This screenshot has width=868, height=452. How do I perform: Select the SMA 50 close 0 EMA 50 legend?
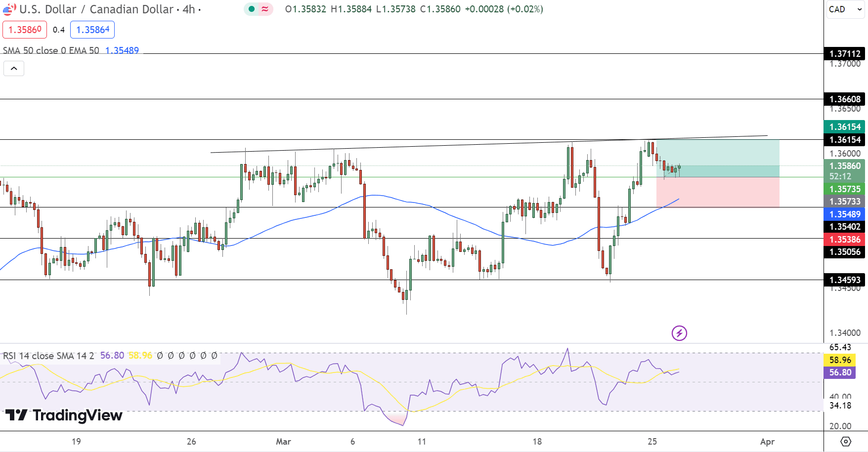[51, 50]
